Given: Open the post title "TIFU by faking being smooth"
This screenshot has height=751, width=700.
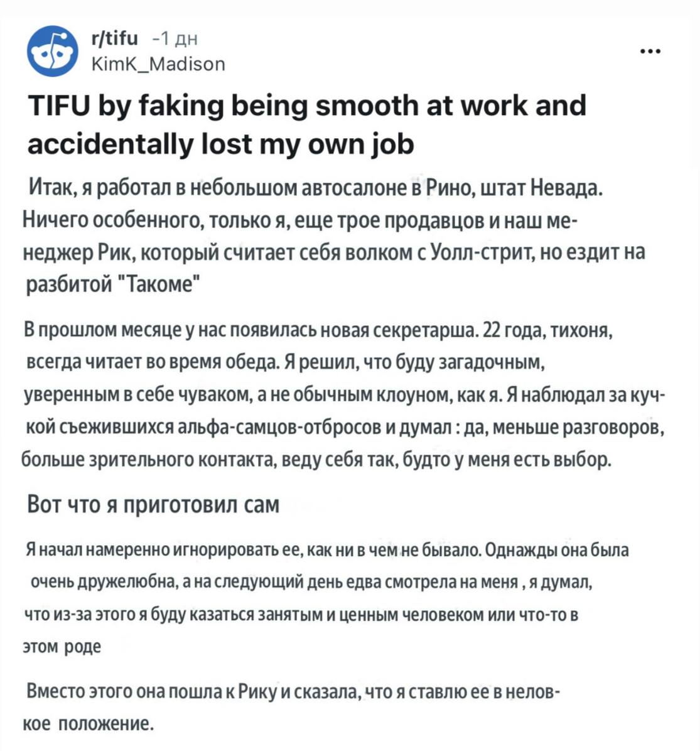Looking at the screenshot, I should tap(307, 105).
